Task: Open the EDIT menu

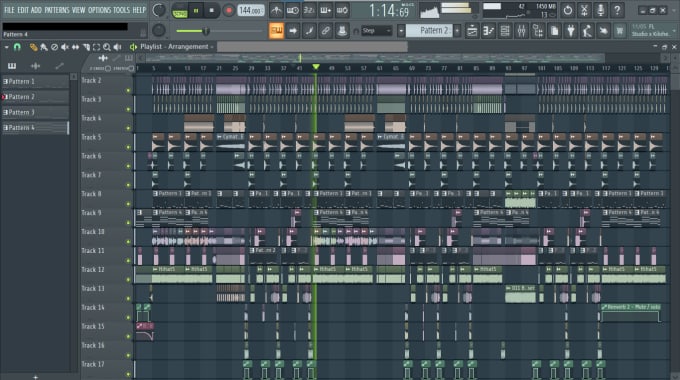Action: point(23,10)
